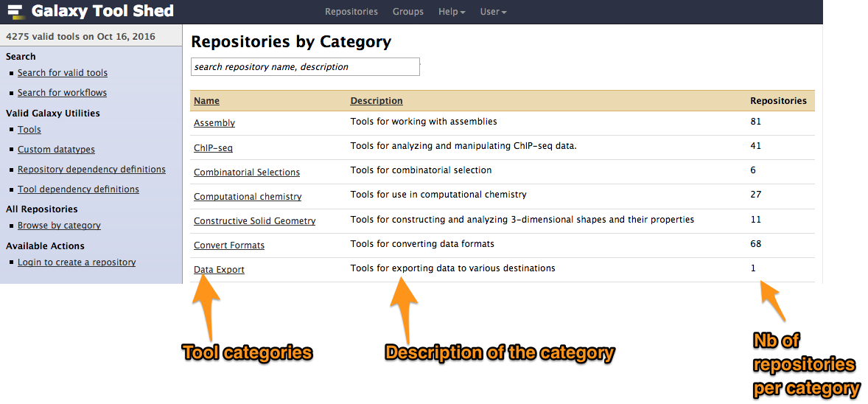Click repository count 1 for Data Export

[753, 268]
